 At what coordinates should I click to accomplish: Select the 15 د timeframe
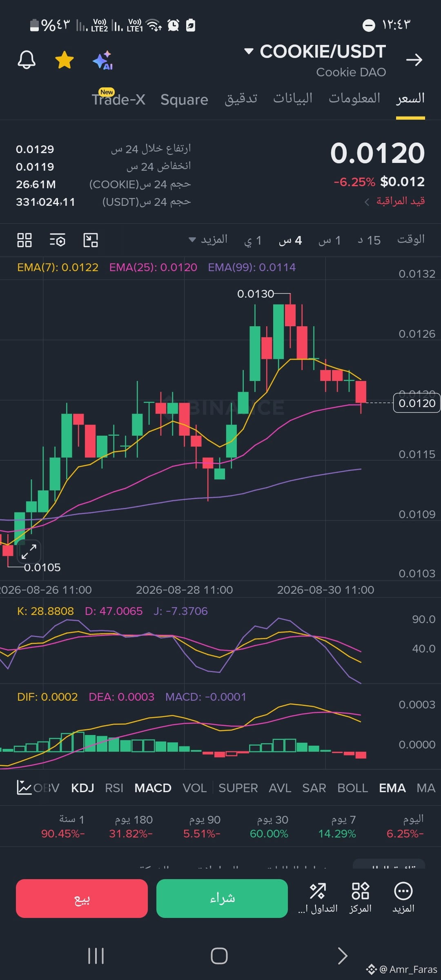tap(369, 240)
